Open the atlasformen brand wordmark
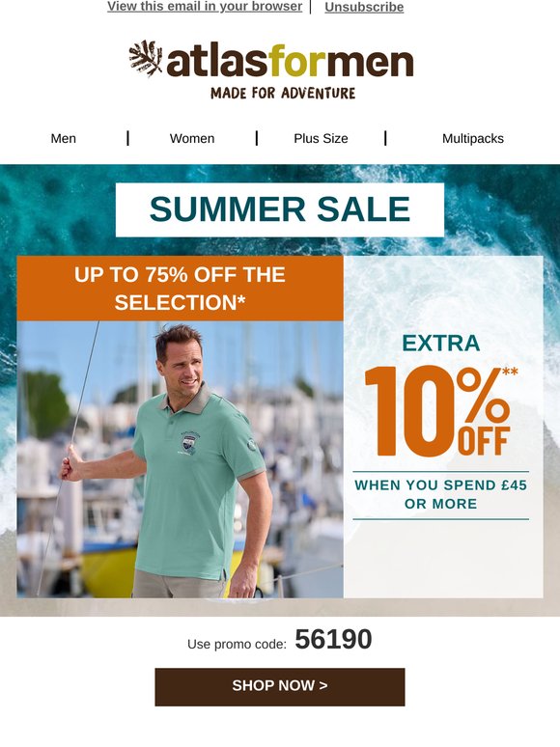Viewport: 560px width, 747px height. [290, 62]
